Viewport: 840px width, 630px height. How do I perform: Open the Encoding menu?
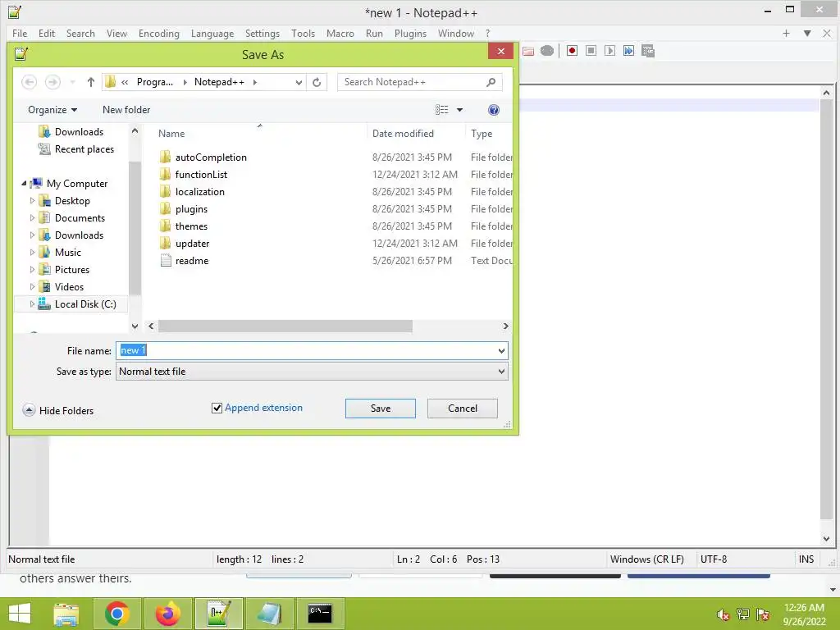coord(159,33)
